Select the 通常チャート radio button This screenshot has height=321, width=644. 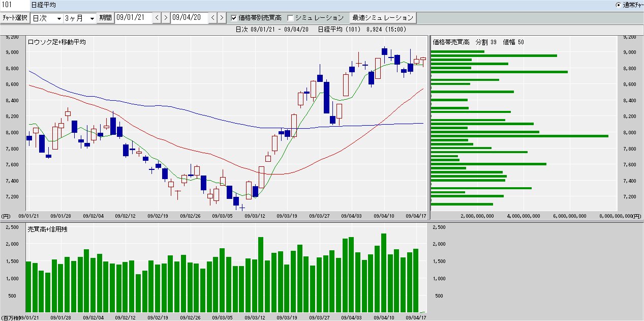pos(619,5)
